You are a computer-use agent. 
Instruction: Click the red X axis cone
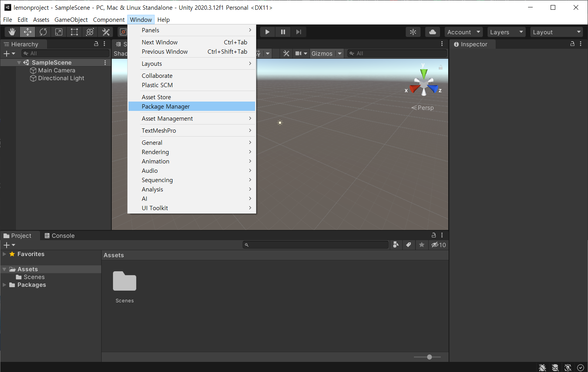click(x=414, y=89)
